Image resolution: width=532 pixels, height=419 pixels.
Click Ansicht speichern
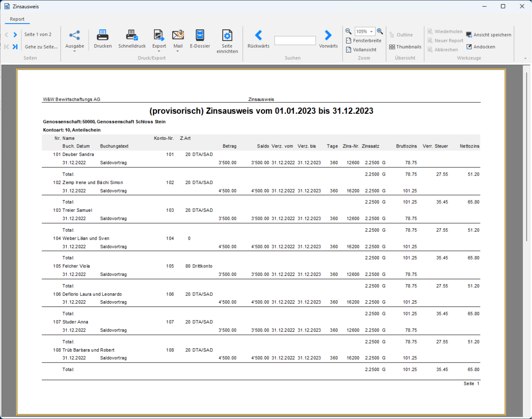point(489,35)
